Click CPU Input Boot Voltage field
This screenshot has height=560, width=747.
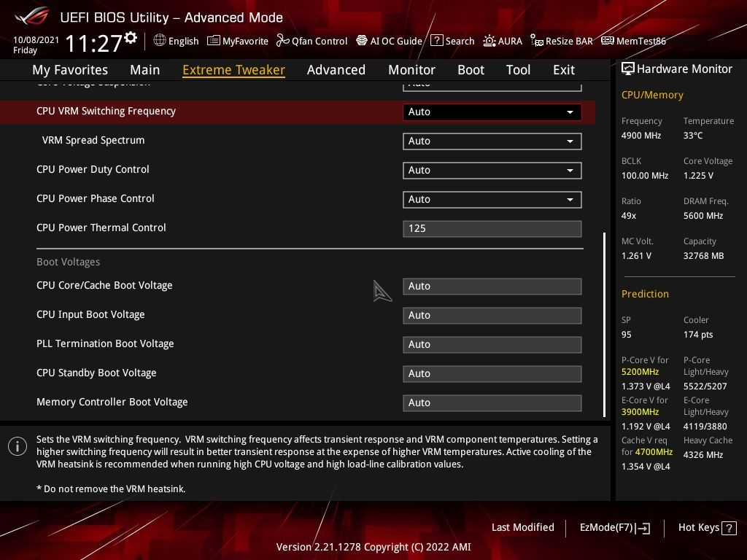tap(492, 315)
